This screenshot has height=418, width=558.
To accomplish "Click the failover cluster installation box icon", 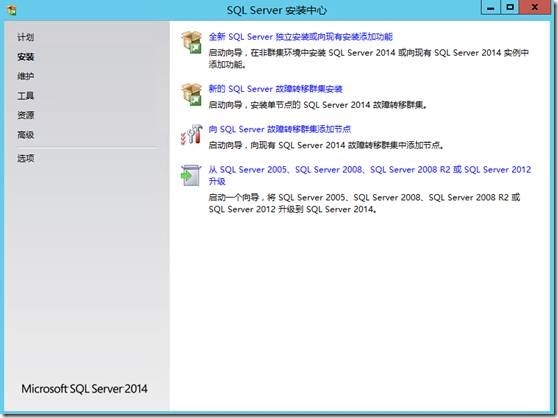I will (x=191, y=94).
